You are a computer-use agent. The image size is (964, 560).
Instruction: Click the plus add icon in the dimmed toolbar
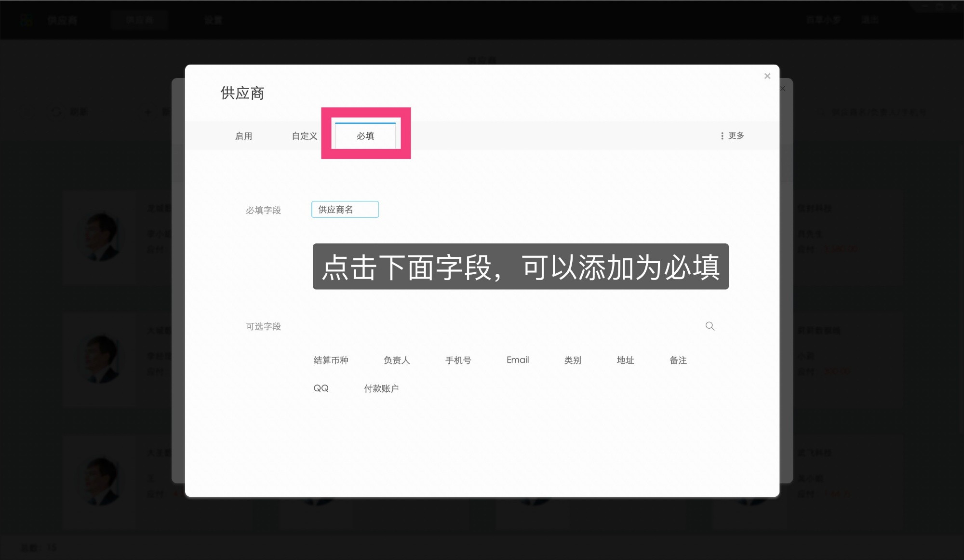(x=147, y=112)
